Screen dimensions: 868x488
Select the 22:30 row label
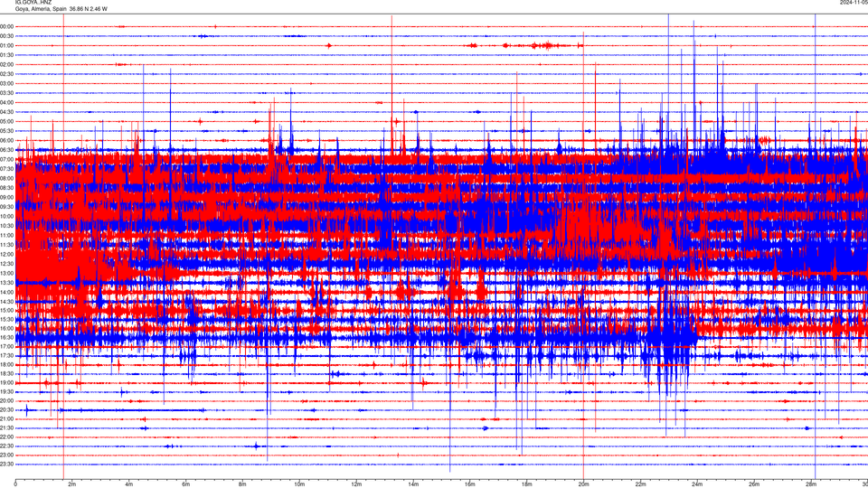[6, 446]
